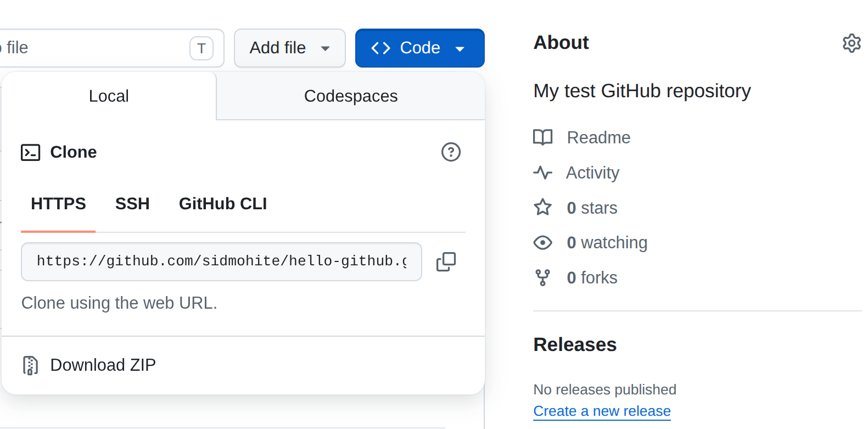Click the terminal icon beside Clone
Image resolution: width=868 pixels, height=429 pixels.
[x=31, y=152]
